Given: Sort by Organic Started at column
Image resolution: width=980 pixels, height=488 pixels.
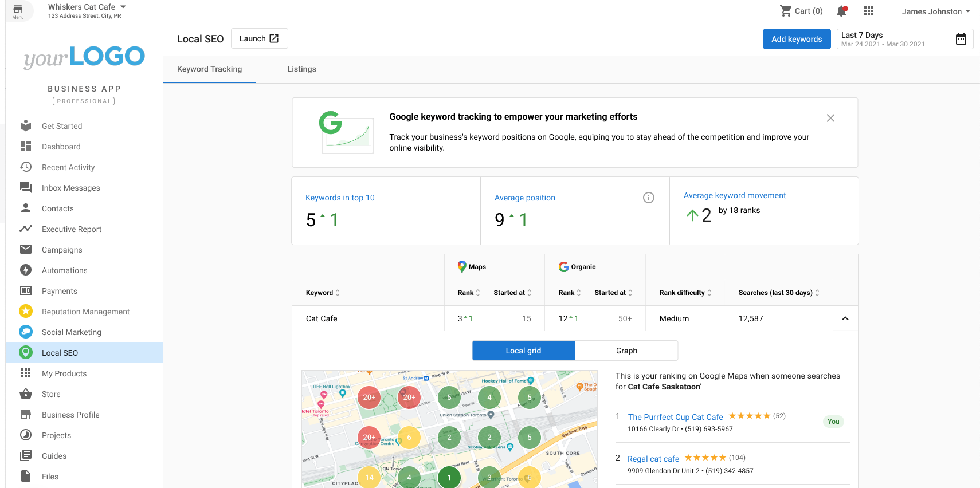Looking at the screenshot, I should click(x=614, y=293).
